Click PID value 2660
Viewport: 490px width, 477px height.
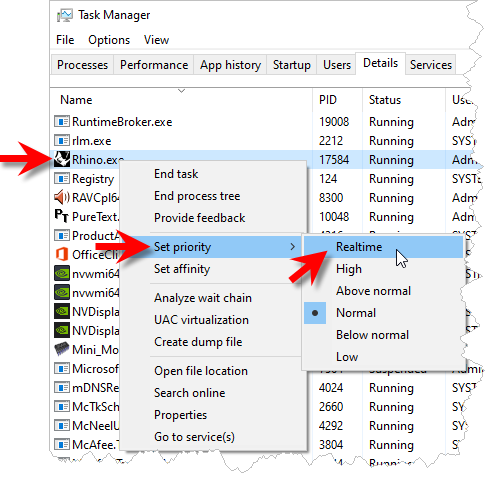331,407
